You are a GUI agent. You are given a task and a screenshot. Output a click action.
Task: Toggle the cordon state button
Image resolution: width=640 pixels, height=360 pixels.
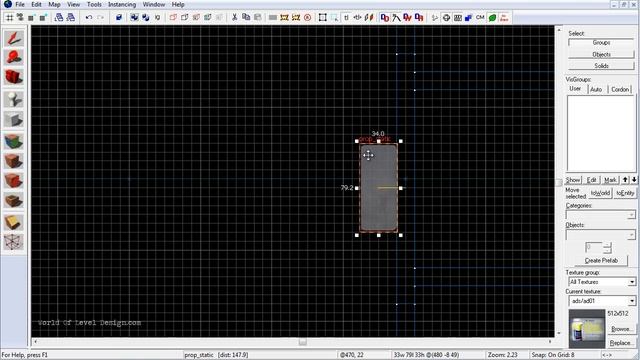284,18
